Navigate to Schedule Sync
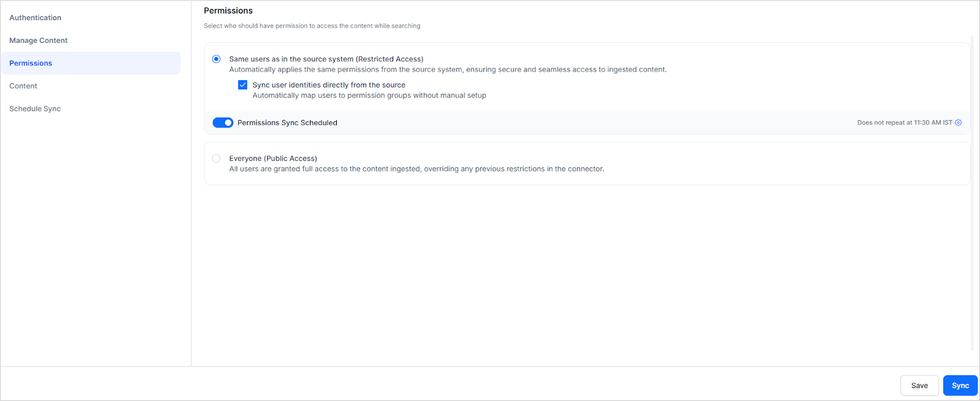The image size is (980, 401). 35,109
